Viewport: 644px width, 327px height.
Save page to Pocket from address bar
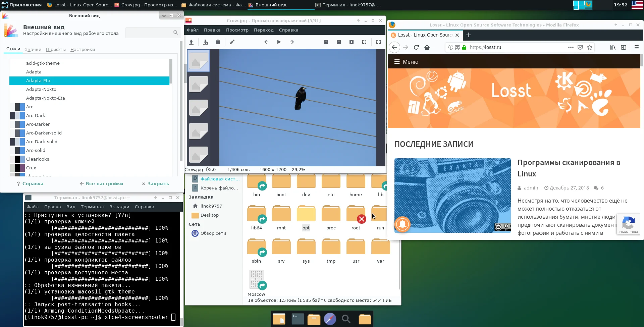[580, 47]
